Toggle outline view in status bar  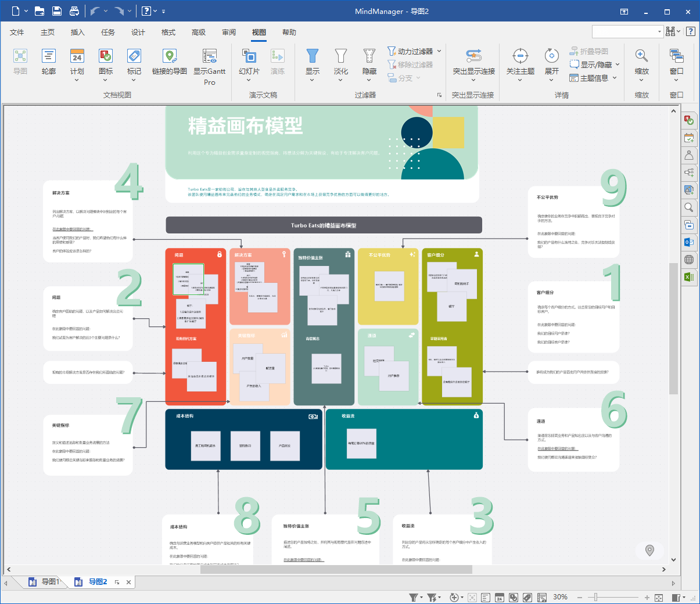coord(486,598)
